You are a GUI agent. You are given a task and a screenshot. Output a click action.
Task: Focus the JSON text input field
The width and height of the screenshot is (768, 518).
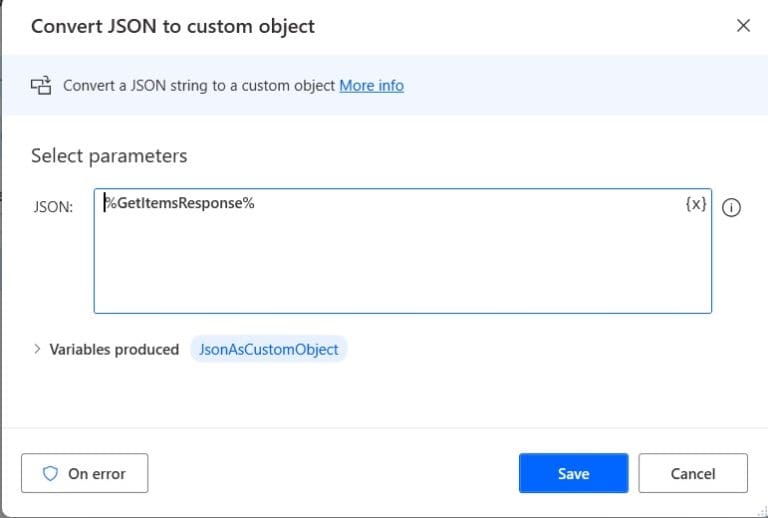[403, 251]
